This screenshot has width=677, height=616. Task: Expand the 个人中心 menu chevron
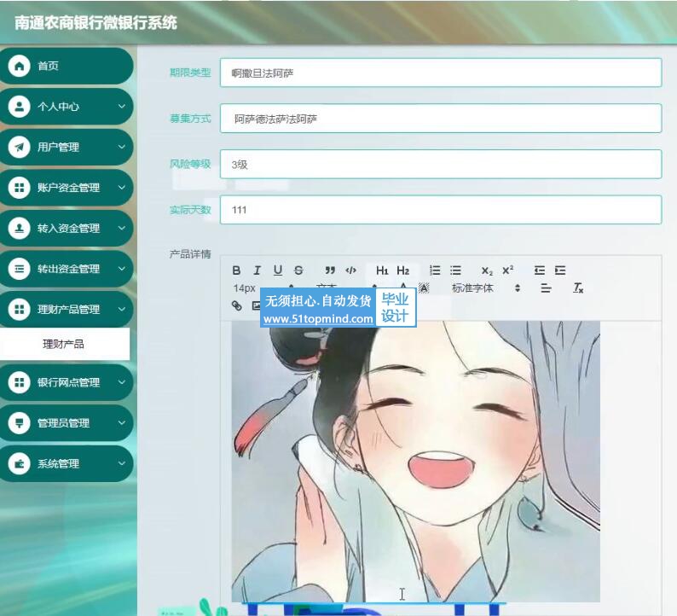[122, 107]
